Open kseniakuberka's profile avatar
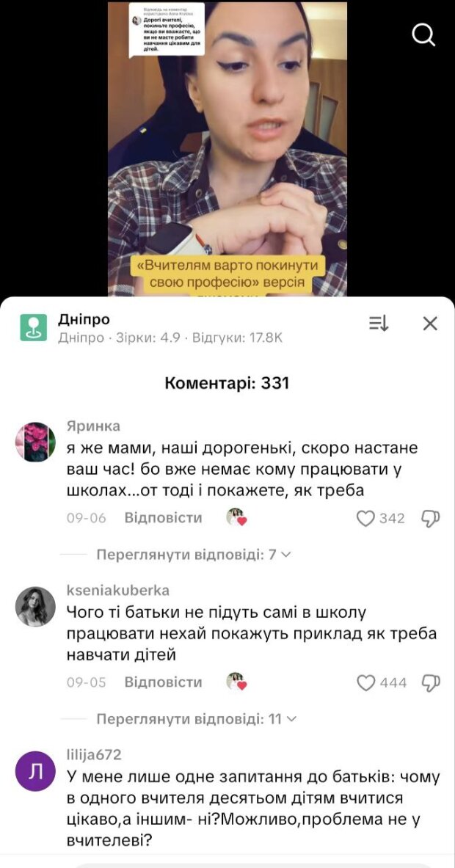The height and width of the screenshot is (868, 455). pos(35,606)
